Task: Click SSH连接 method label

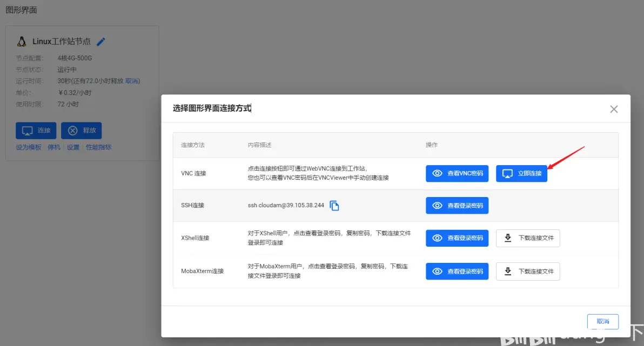Action: click(193, 205)
